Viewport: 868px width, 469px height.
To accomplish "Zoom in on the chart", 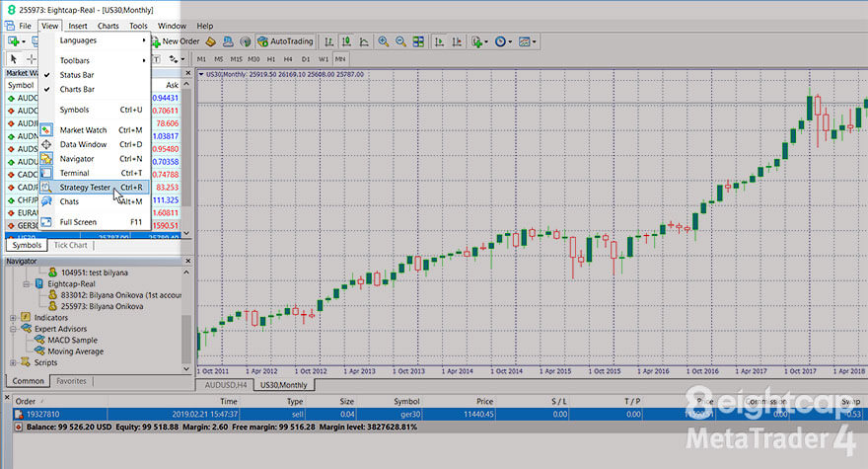I will coord(383,41).
